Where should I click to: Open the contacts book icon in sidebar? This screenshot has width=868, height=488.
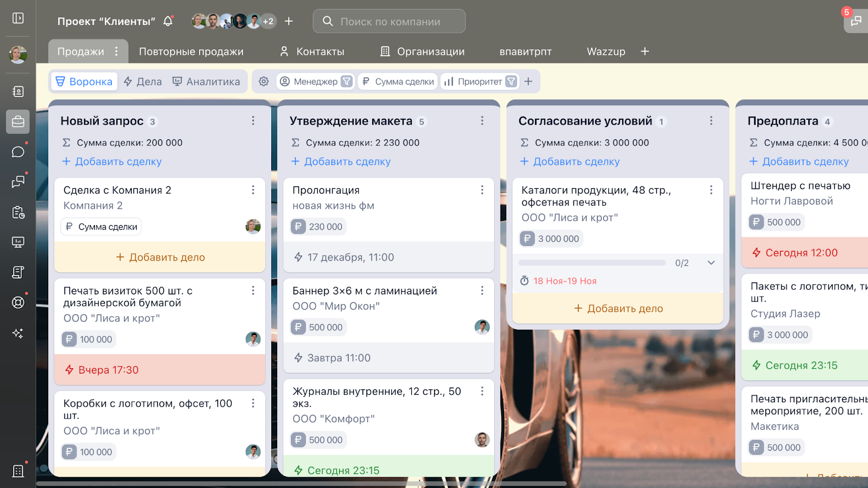coord(18,91)
